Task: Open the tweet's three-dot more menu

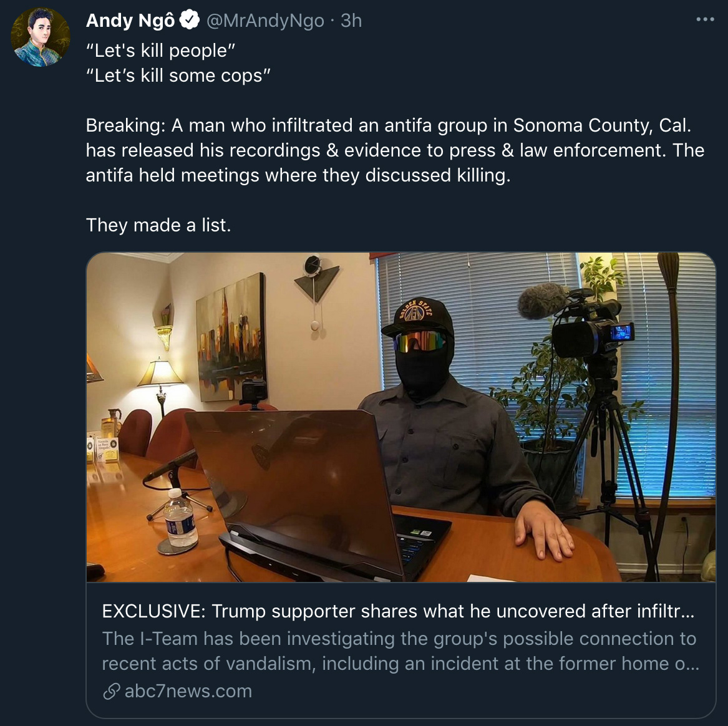Action: click(705, 19)
